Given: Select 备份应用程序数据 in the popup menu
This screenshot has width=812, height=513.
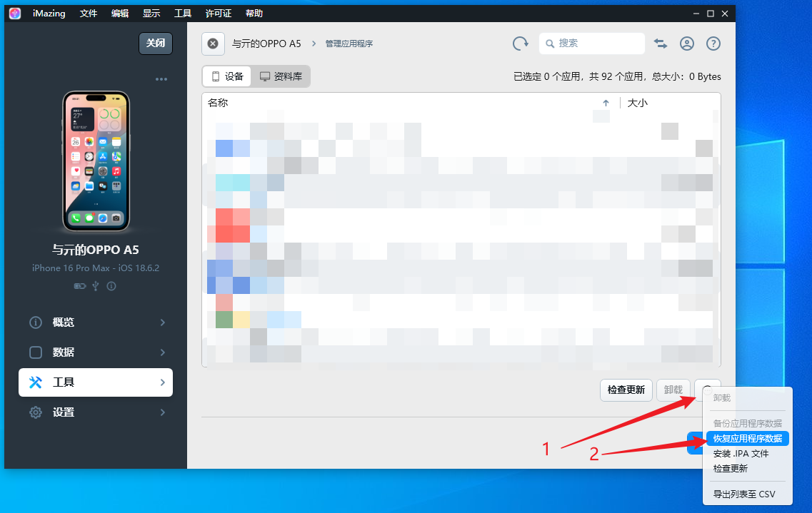Looking at the screenshot, I should click(747, 423).
